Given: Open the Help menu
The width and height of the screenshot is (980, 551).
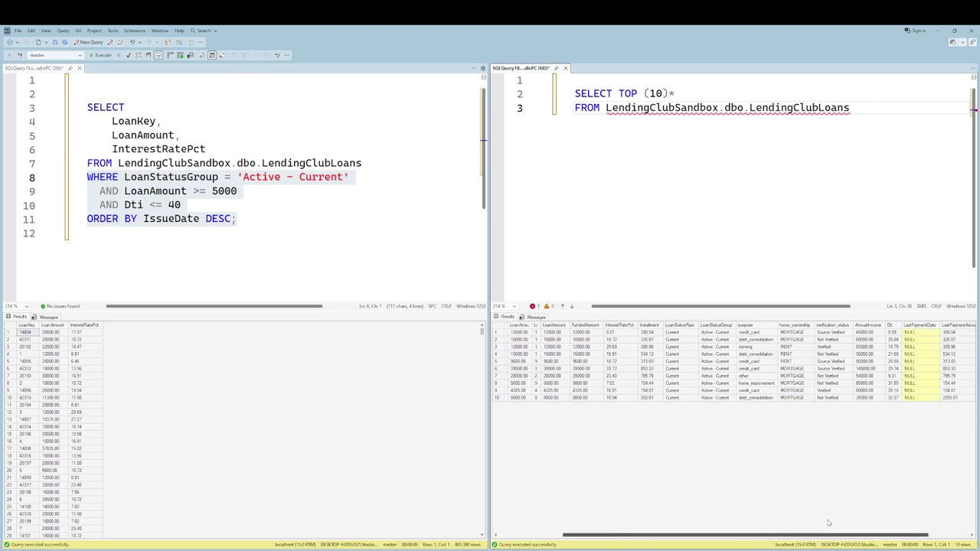Looking at the screenshot, I should (x=179, y=31).
